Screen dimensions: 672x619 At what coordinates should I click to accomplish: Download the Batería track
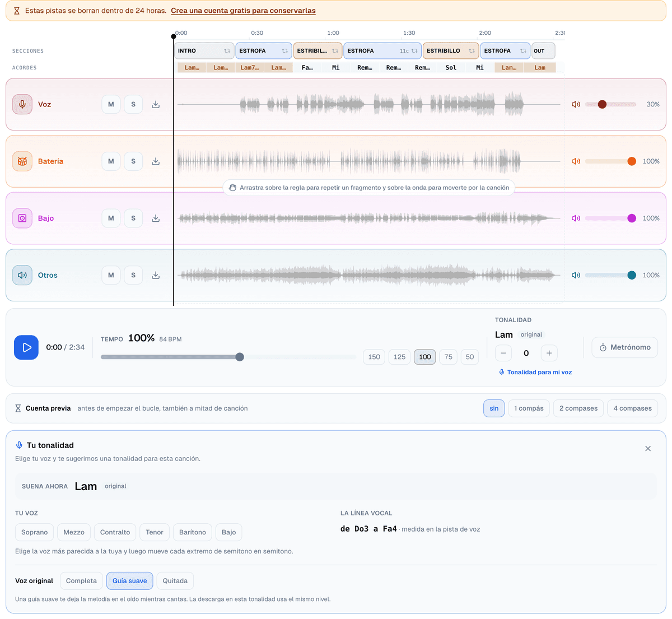pyautogui.click(x=156, y=161)
